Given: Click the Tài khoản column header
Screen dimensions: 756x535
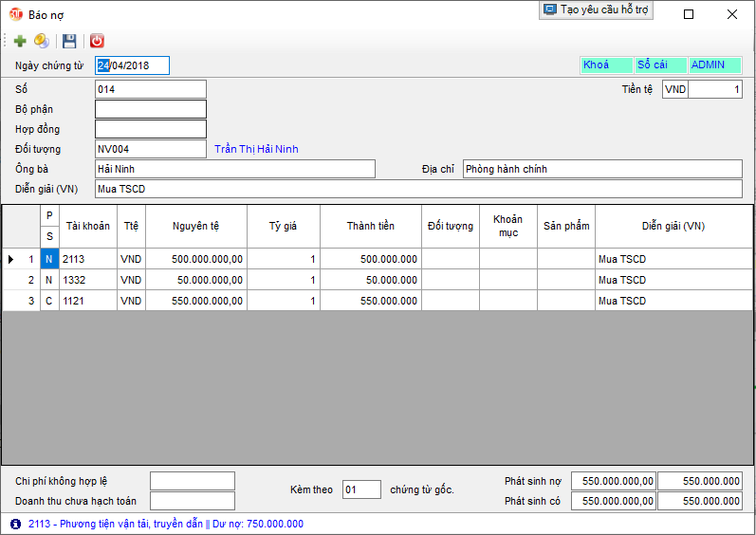Looking at the screenshot, I should coord(88,226).
